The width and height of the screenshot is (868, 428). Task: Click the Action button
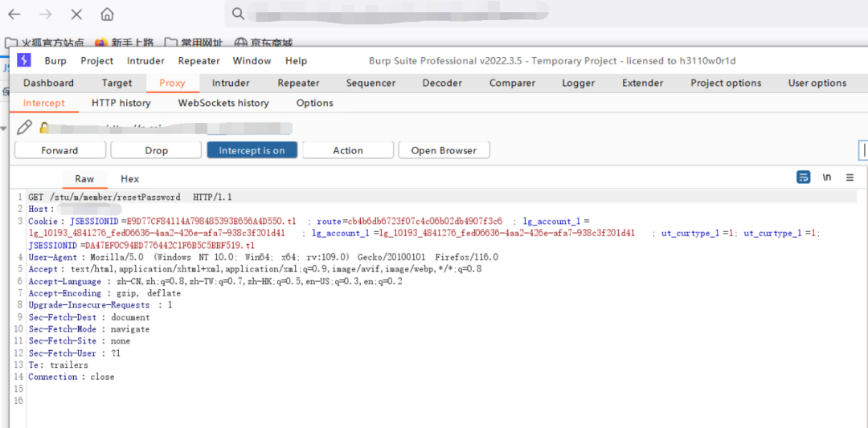pos(348,150)
